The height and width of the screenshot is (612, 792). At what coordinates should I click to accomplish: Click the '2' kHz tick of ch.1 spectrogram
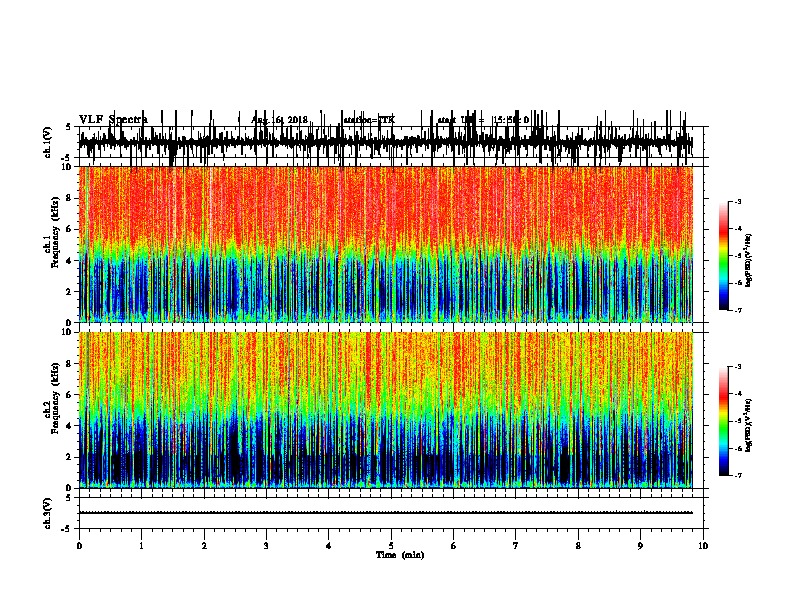(x=70, y=291)
